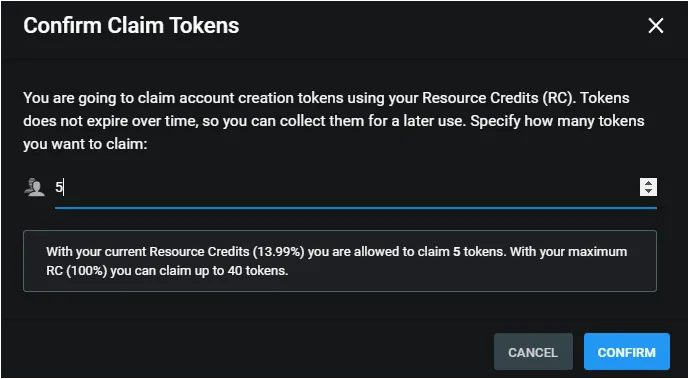The image size is (689, 379).
Task: Place cursor after the 5 value
Action: 63,188
